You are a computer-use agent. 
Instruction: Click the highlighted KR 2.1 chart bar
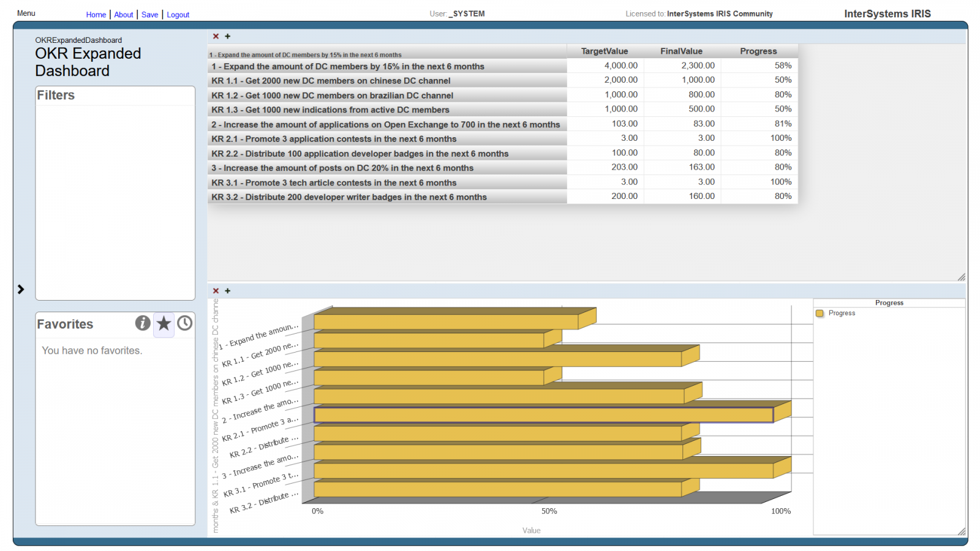click(543, 415)
